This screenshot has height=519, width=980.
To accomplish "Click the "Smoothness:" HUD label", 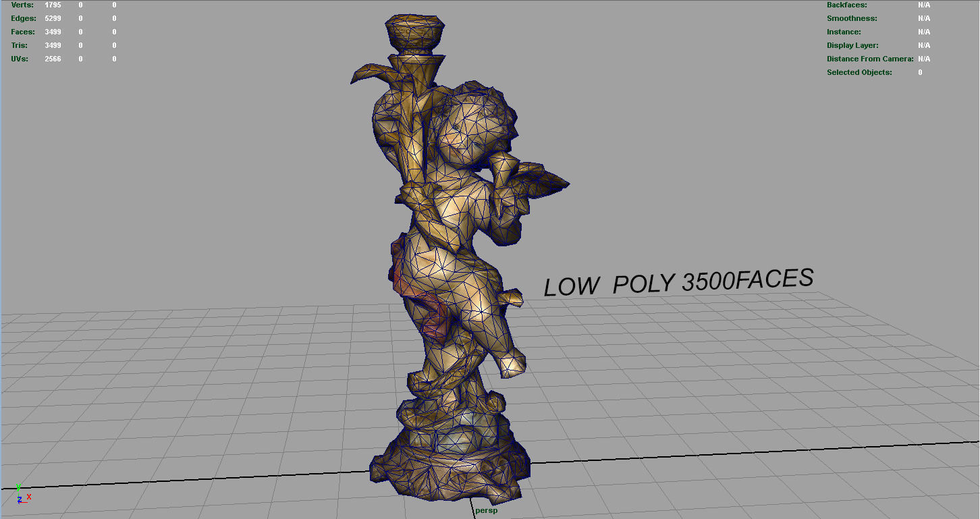I will coord(852,18).
